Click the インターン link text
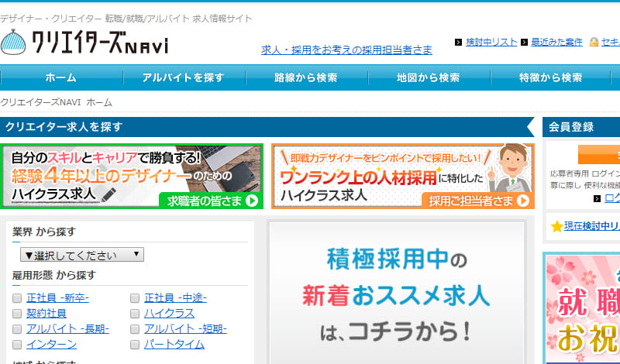Viewport: 620px width, 364px height. [51, 345]
